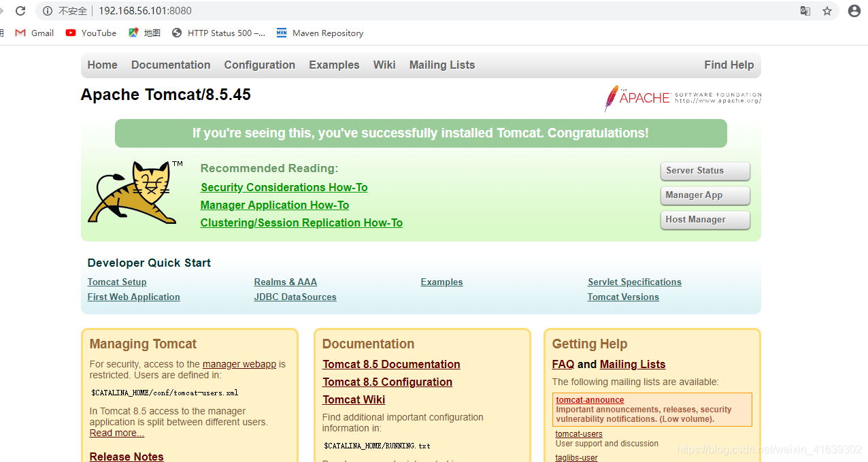868x462 pixels.
Task: Click the Tomcat cat mascot image
Action: (x=135, y=193)
